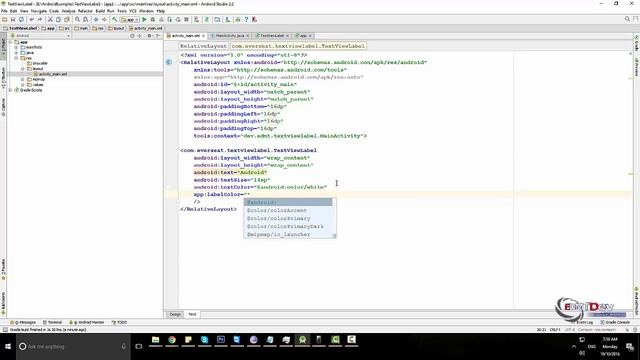Close the activity_main.xml tab
Screen dimensions: 640x360
pyautogui.click(x=203, y=36)
